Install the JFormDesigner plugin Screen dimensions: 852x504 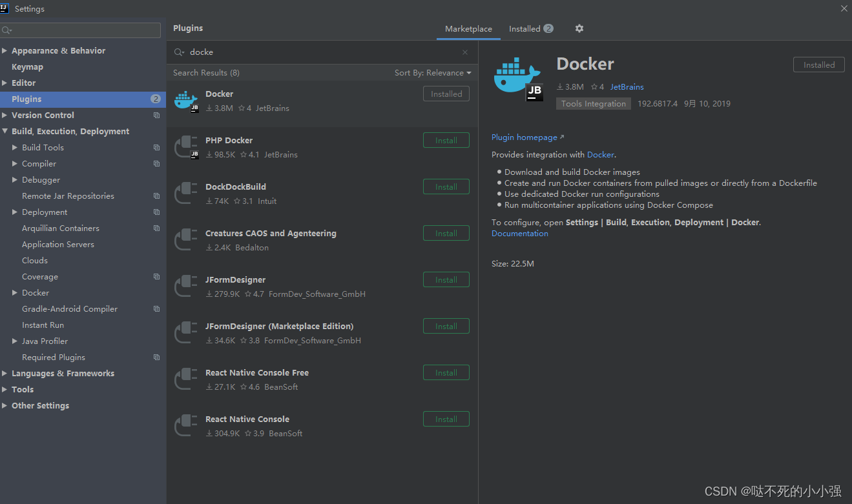point(446,280)
